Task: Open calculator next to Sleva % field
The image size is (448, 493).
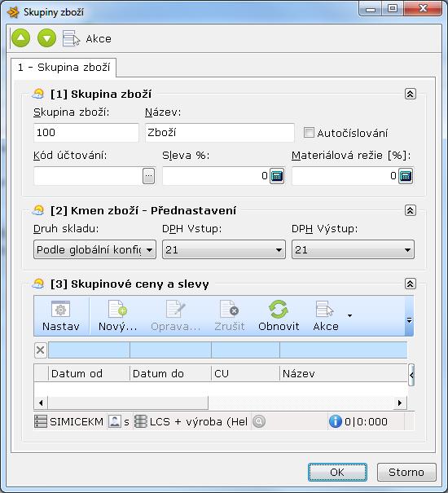Action: coord(277,176)
